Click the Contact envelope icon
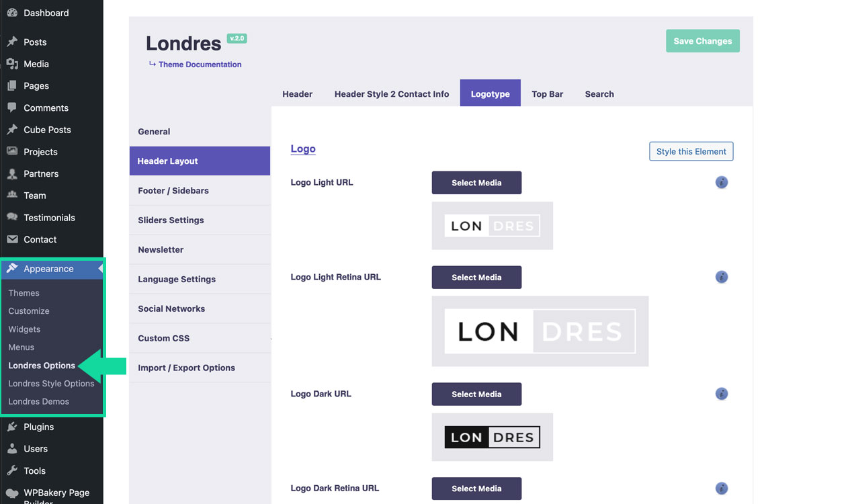 coord(12,239)
